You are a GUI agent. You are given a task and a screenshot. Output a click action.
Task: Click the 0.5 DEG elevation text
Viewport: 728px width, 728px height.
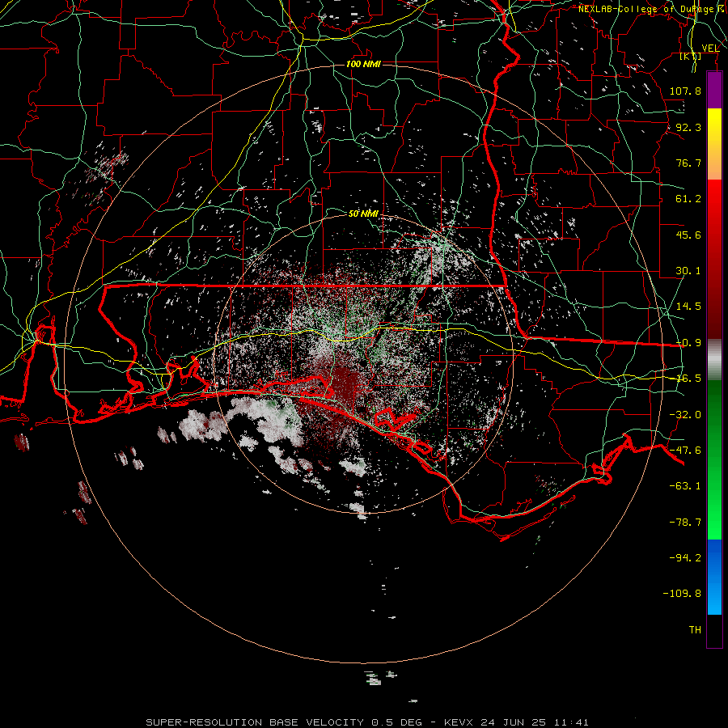(396, 722)
